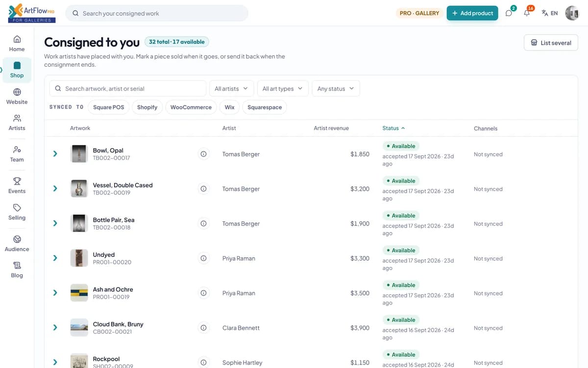Open Selling section in sidebar
Screen dimensions: 588x368
(17, 212)
